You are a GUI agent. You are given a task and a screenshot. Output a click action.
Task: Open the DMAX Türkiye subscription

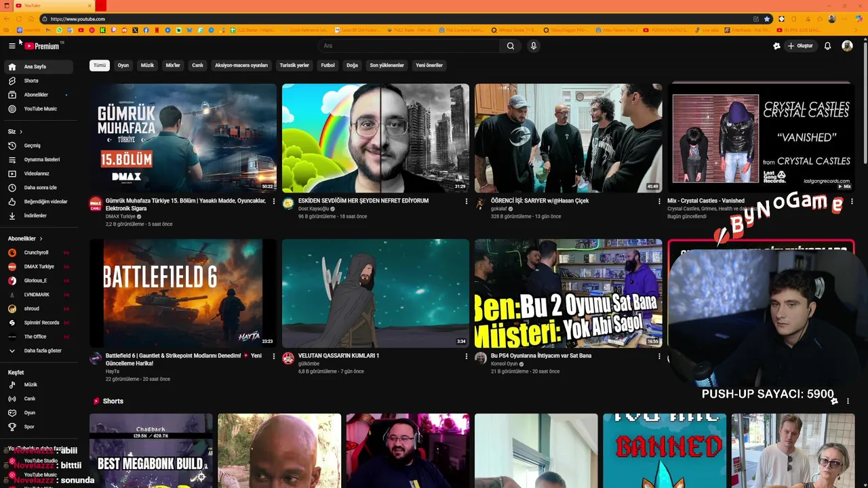coord(39,266)
